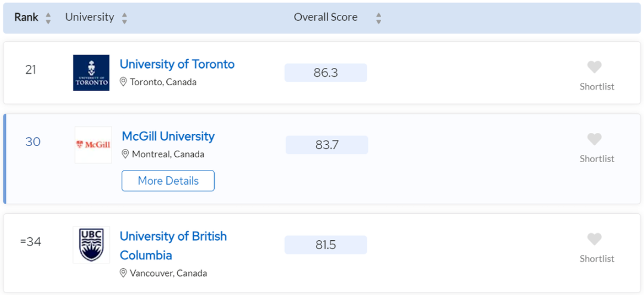The image size is (644, 295).
Task: Open the University of Toronto link
Action: [177, 64]
